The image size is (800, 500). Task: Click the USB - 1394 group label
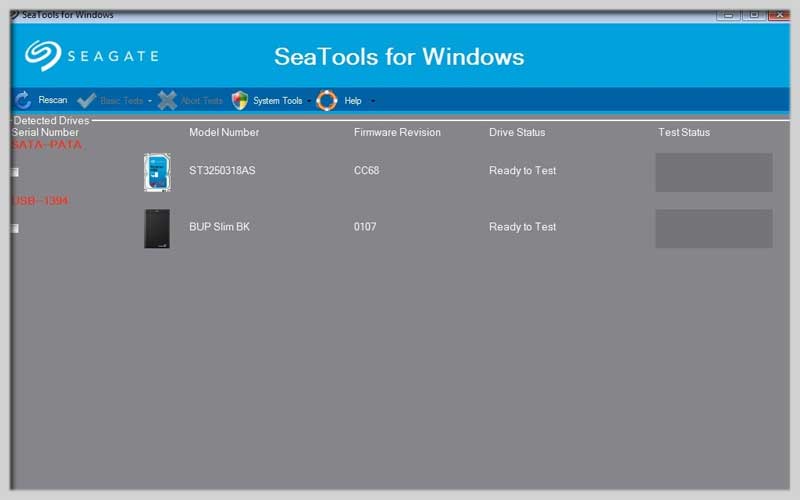pos(40,201)
